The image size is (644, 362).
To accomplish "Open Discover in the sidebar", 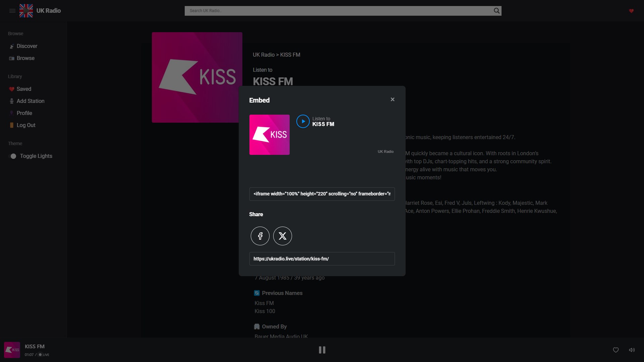I will click(27, 46).
